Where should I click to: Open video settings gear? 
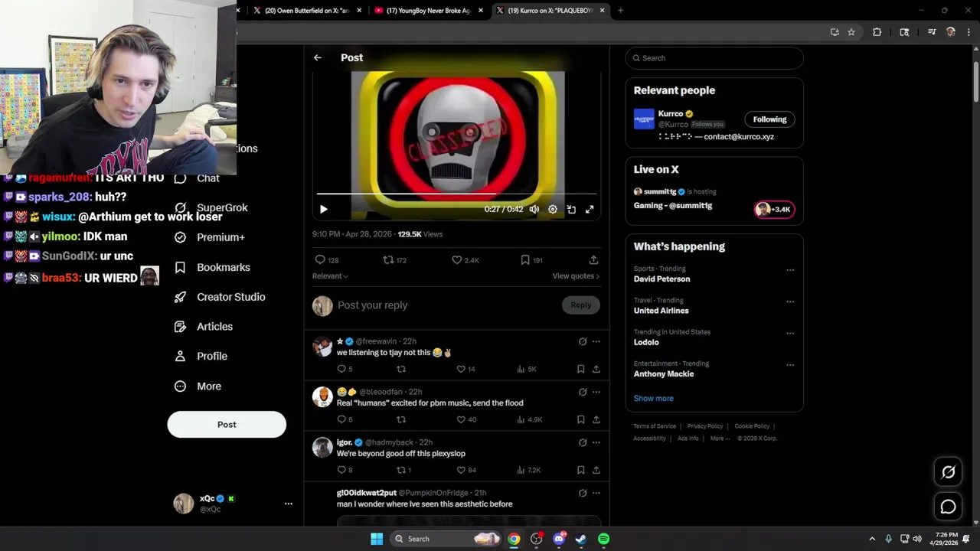click(553, 209)
